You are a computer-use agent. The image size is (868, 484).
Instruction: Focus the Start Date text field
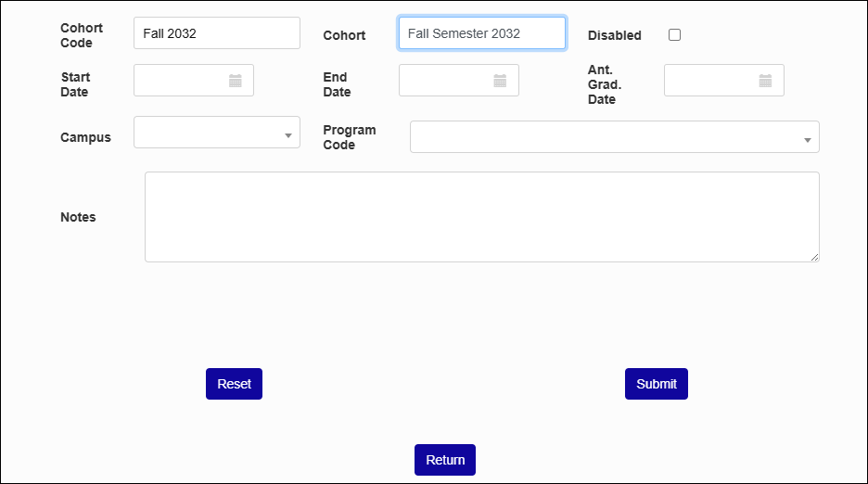coord(181,81)
